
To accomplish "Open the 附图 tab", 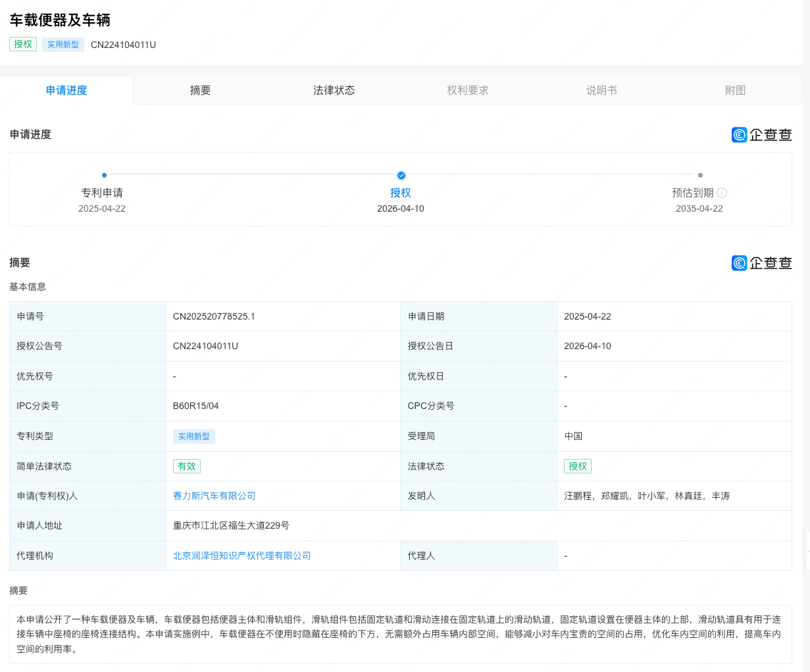I will (x=735, y=90).
